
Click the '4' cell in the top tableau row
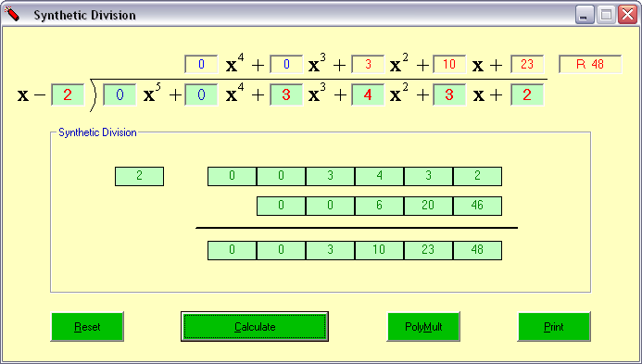pos(379,176)
